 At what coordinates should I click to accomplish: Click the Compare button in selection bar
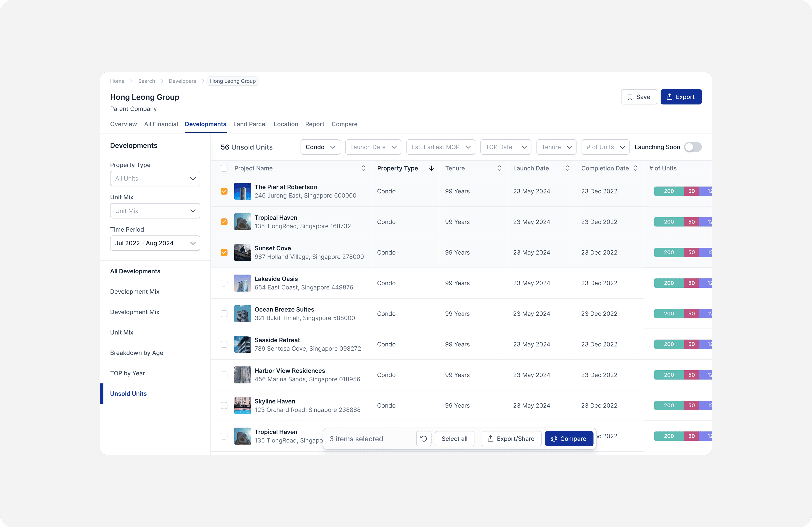click(x=569, y=439)
